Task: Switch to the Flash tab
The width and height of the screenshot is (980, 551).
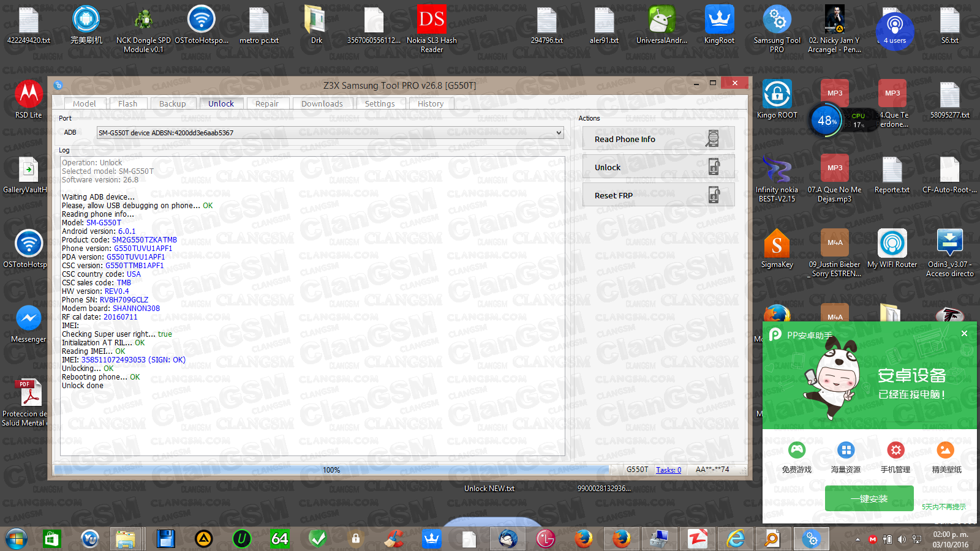Action: (x=127, y=103)
